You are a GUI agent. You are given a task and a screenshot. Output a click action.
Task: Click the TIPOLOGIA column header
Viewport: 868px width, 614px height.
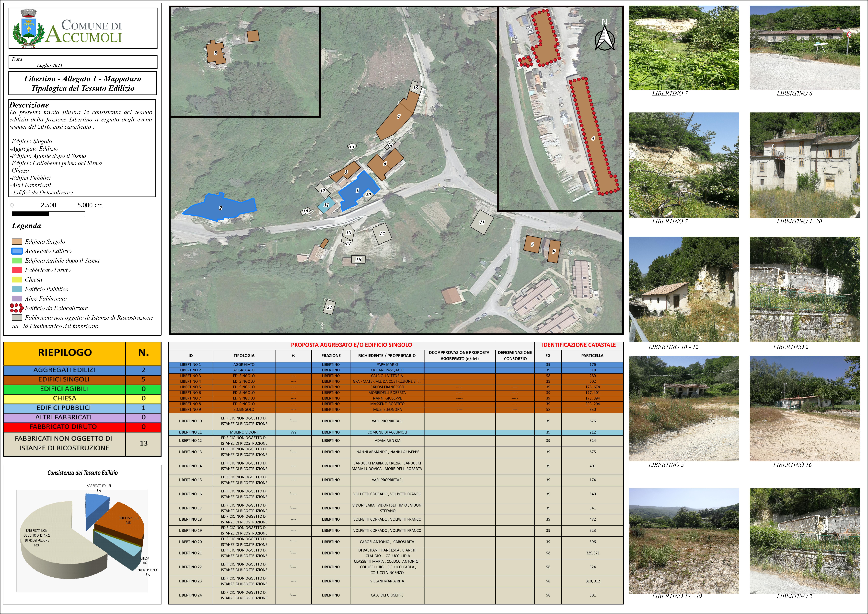click(244, 356)
